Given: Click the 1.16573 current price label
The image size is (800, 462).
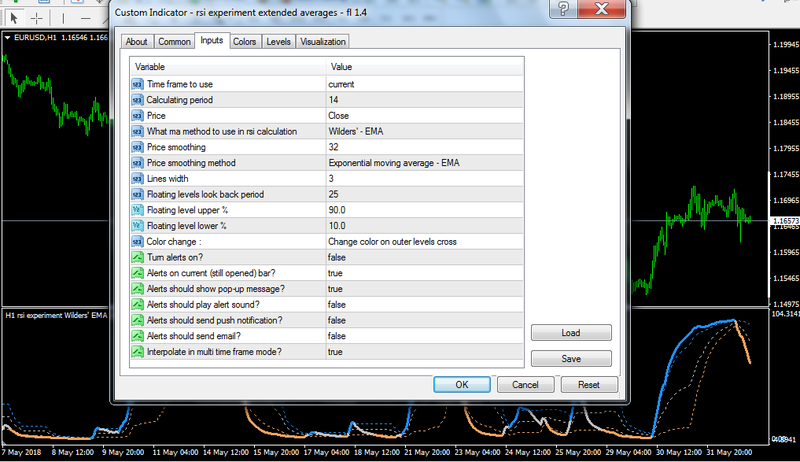Looking at the screenshot, I should [785, 221].
